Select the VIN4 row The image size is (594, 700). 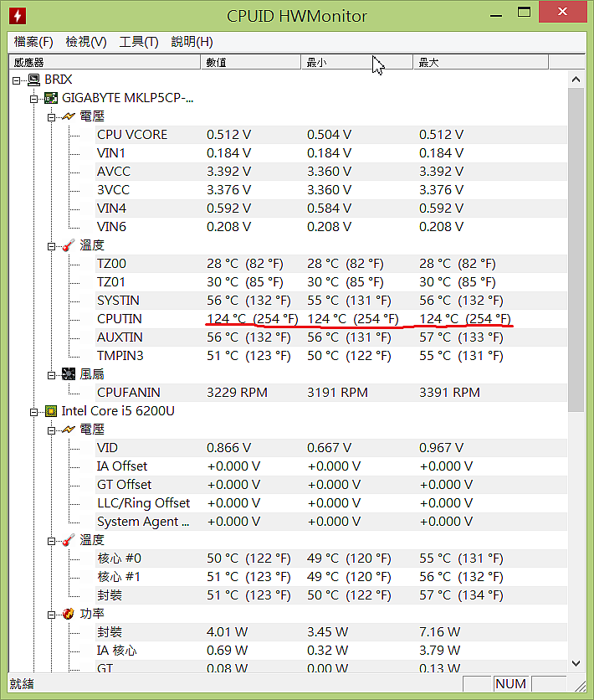tap(331, 208)
